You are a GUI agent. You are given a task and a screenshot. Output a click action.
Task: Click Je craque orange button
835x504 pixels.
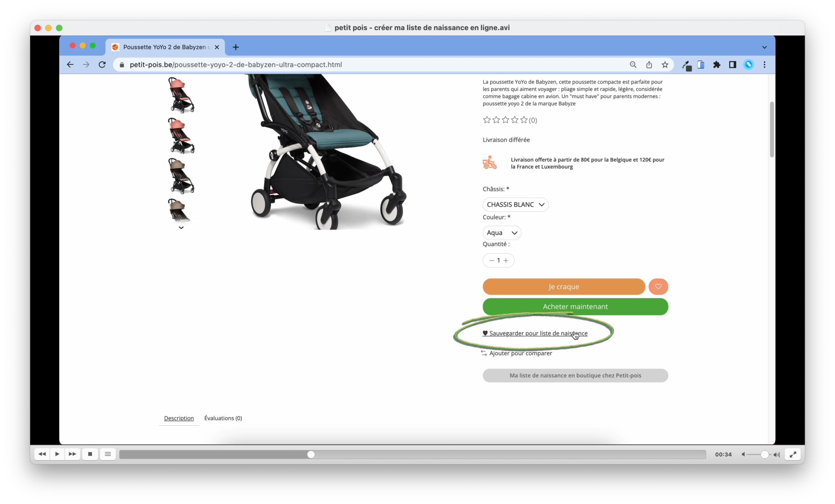[564, 286]
